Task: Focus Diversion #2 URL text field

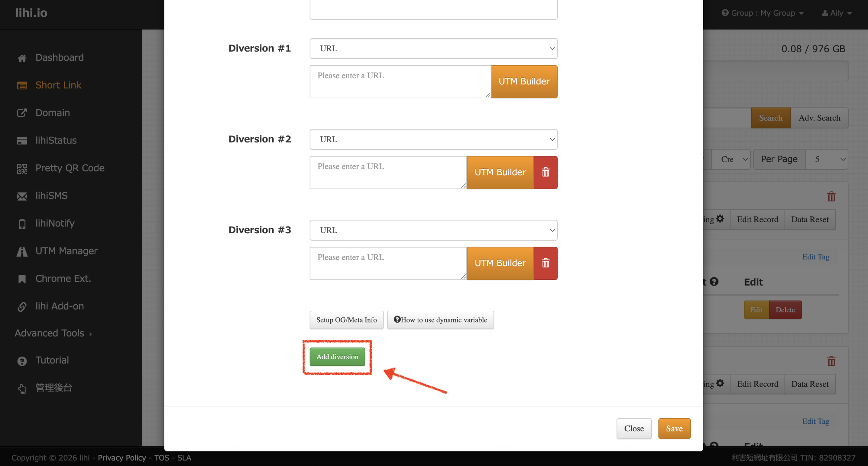Action: pyautogui.click(x=388, y=172)
